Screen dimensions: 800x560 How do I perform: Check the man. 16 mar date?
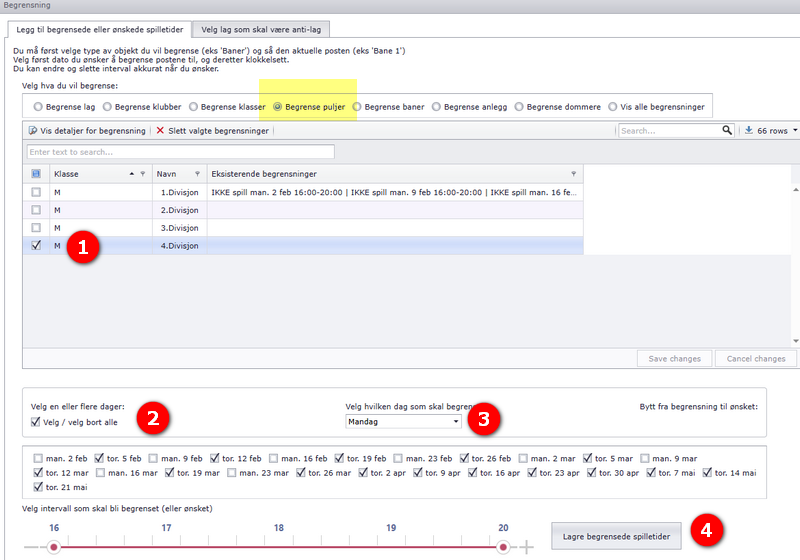coord(101,473)
